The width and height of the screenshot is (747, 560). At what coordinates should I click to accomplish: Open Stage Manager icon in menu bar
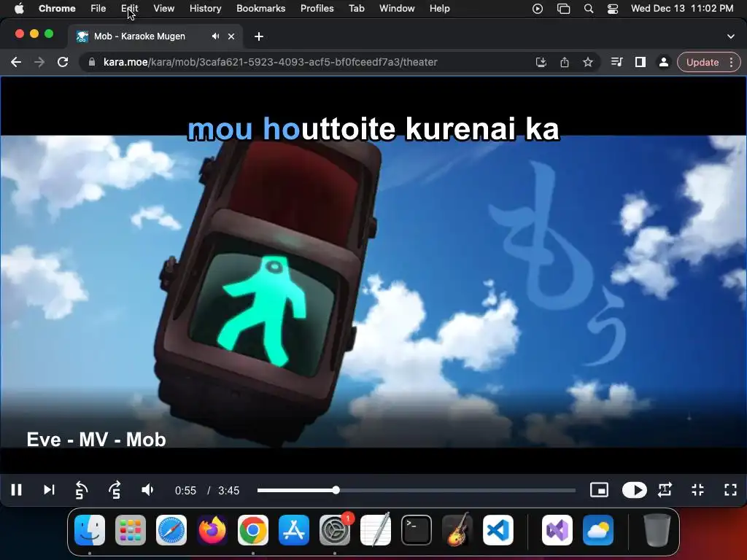click(x=564, y=9)
